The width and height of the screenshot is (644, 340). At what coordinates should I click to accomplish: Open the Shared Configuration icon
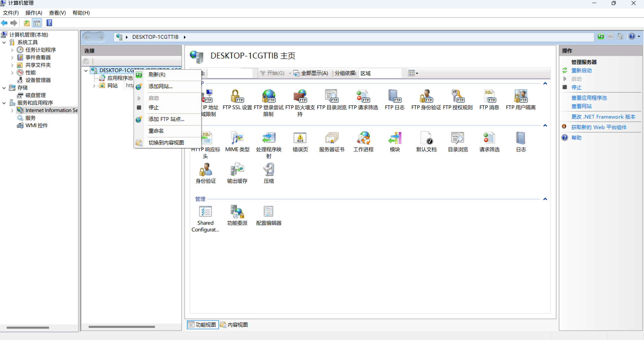(205, 219)
